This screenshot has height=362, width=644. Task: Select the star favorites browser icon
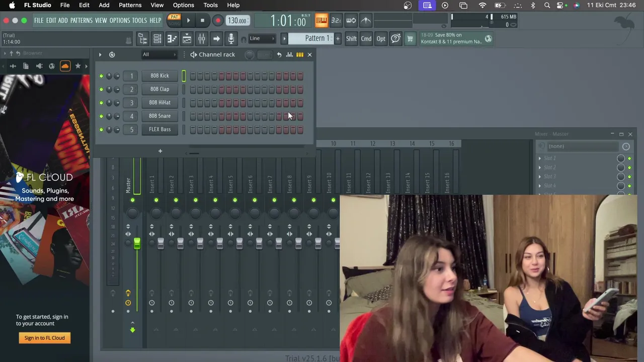pyautogui.click(x=78, y=66)
